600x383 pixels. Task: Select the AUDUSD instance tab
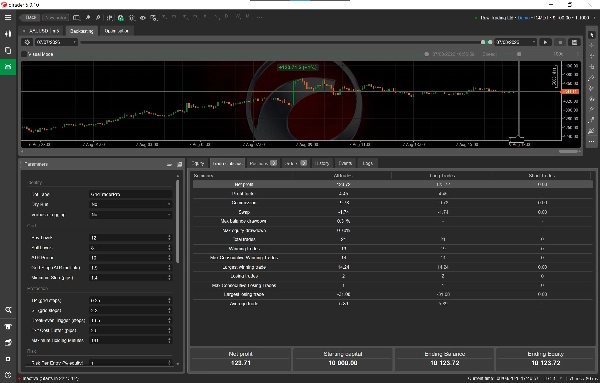click(x=42, y=31)
